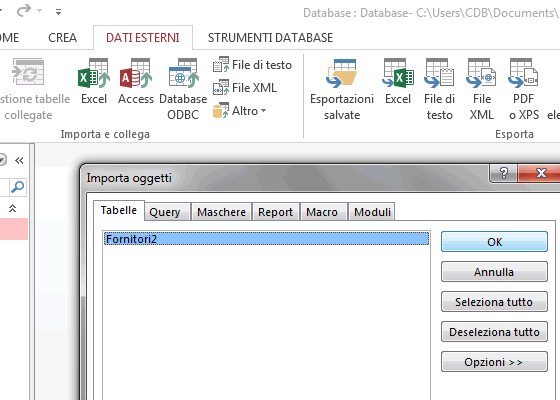Image resolution: width=560 pixels, height=400 pixels.
Task: Open the Maschere tab
Action: (221, 212)
